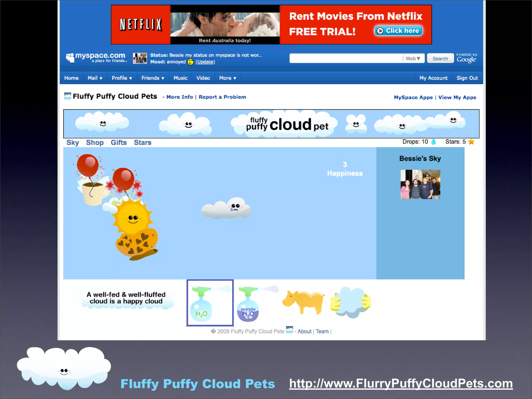
Task: Switch to the Gifts tab
Action: point(119,143)
